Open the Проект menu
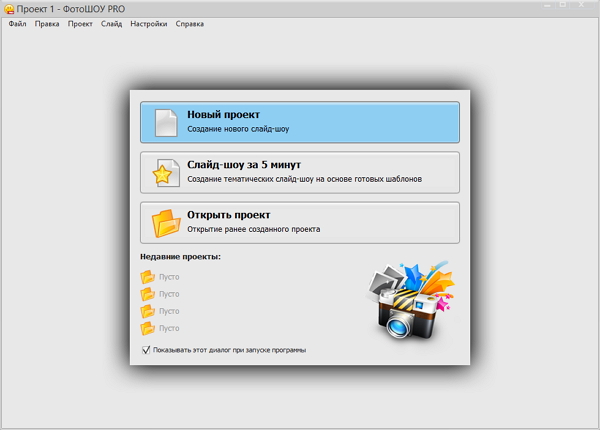Image resolution: width=600 pixels, height=430 pixels. pyautogui.click(x=80, y=24)
